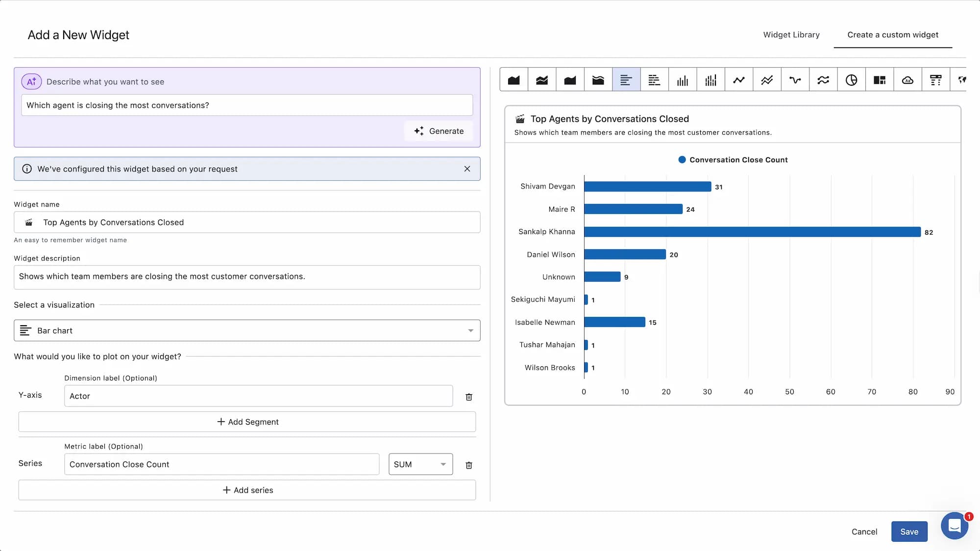Screen dimensions: 980x551
Task: Expand the SUM aggregation dropdown
Action: pos(420,464)
